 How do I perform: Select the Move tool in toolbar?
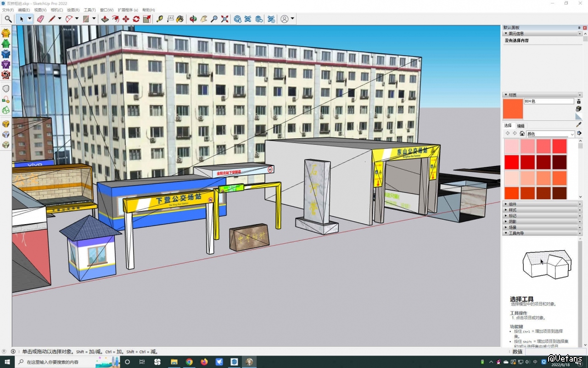tap(126, 19)
